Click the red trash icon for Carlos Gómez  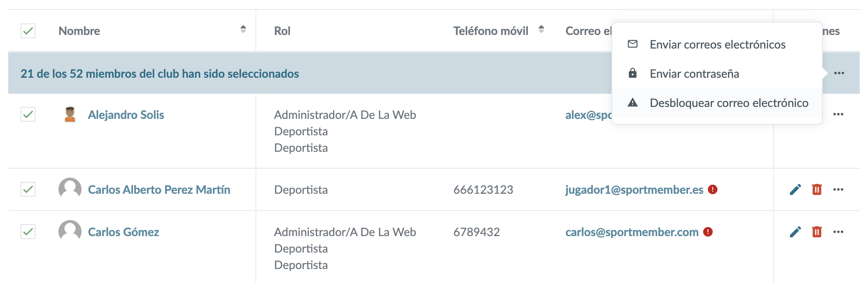click(x=817, y=232)
